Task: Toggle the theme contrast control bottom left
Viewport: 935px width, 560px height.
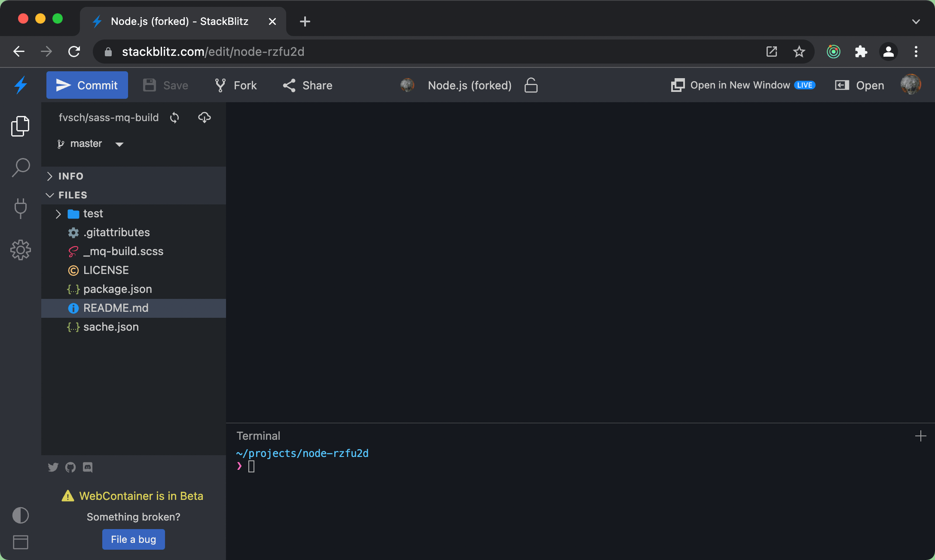Action: coord(20,515)
